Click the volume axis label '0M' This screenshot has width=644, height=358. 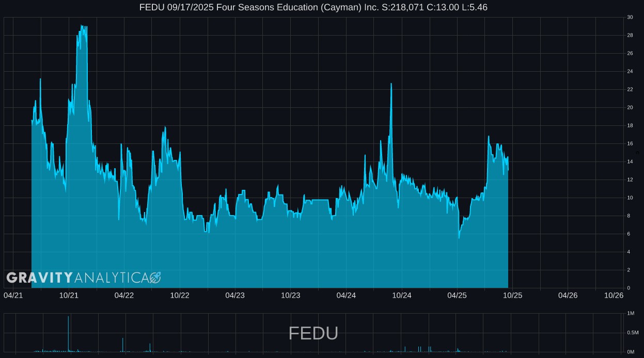631,352
